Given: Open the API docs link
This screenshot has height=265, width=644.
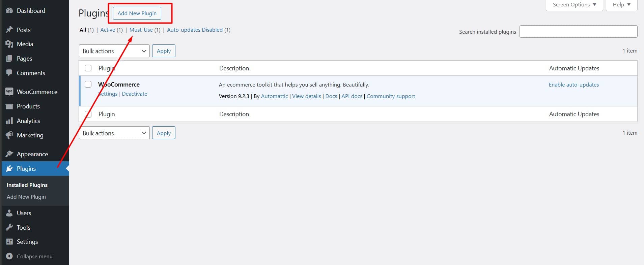Looking at the screenshot, I should tap(352, 96).
